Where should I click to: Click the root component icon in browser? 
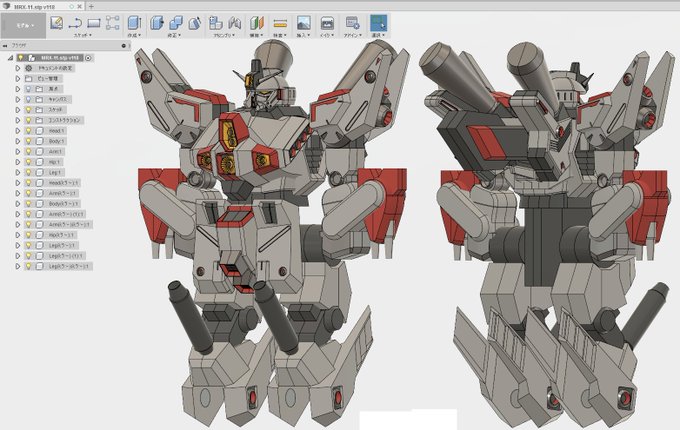pyautogui.click(x=32, y=58)
